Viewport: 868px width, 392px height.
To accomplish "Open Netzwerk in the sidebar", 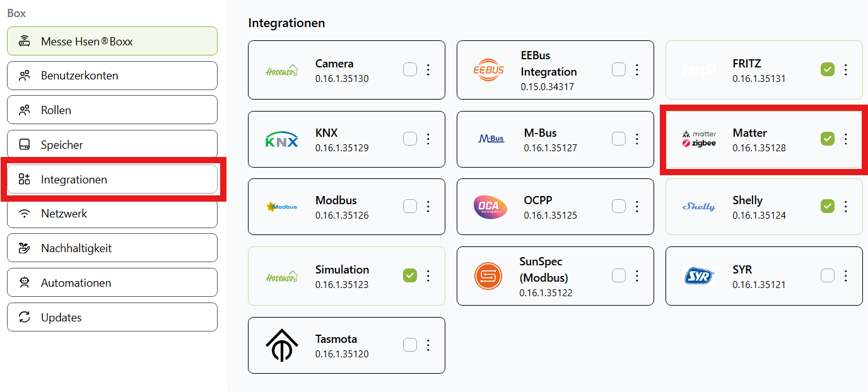I will 112,214.
